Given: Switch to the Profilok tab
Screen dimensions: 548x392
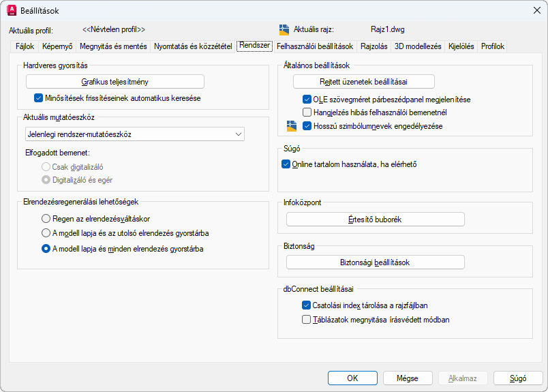Looking at the screenshot, I should click(493, 46).
